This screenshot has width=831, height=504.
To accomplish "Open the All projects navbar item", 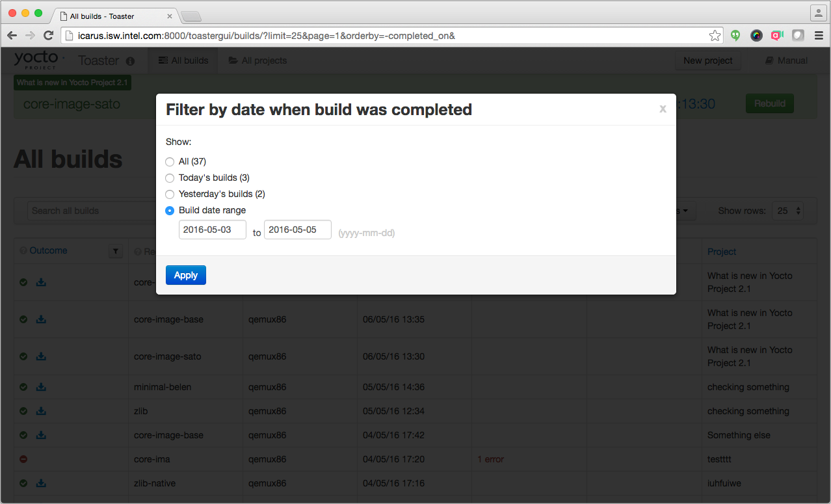I will (257, 60).
